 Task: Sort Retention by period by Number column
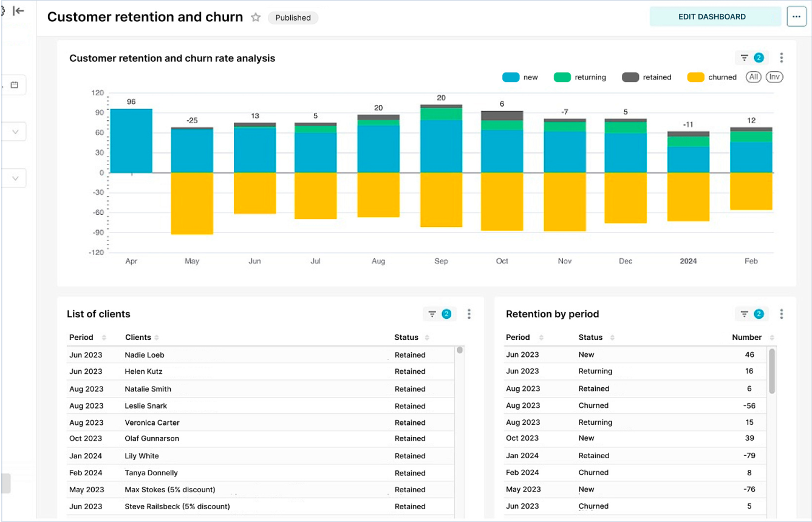pyautogui.click(x=772, y=337)
